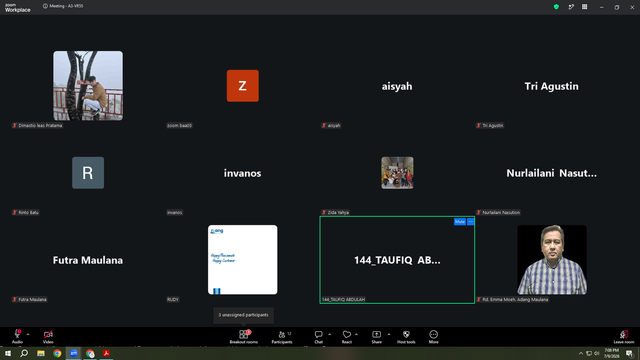640x360 pixels.
Task: Open the Windows Start menu
Action: click(x=8, y=353)
